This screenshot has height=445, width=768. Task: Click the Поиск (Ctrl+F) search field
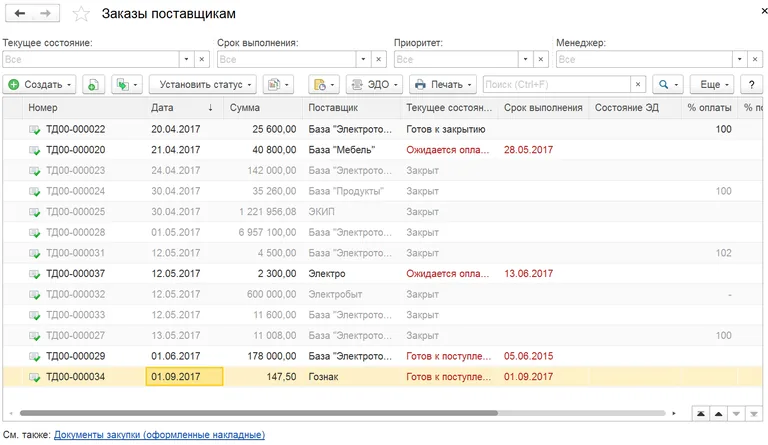555,85
